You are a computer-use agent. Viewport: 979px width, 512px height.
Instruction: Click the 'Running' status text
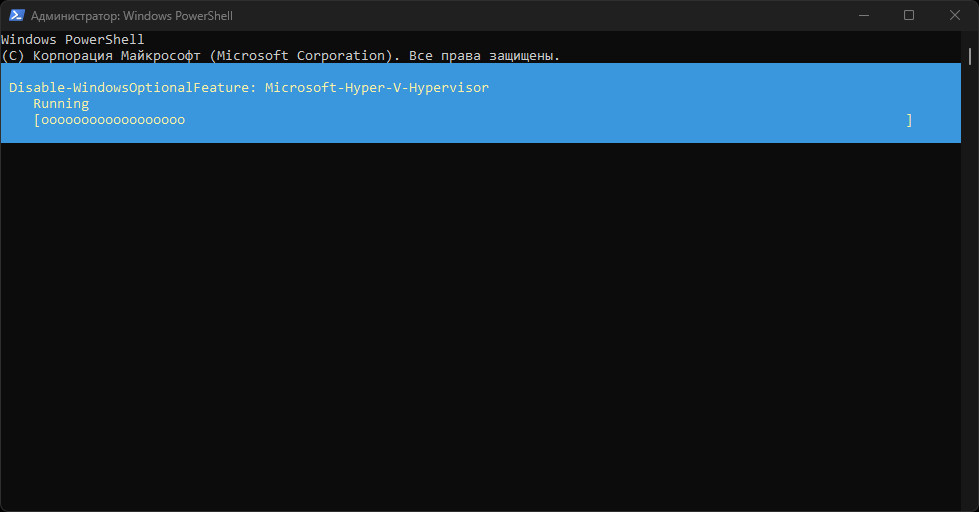point(61,104)
